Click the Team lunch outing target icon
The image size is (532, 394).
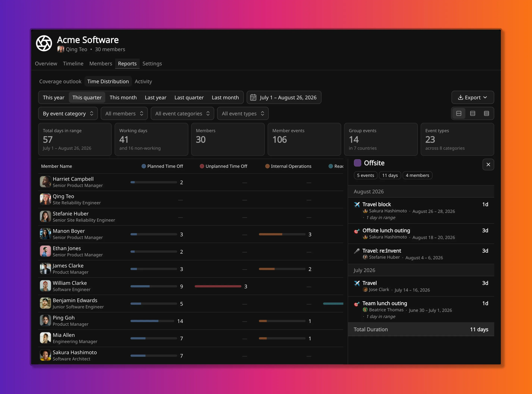(357, 304)
